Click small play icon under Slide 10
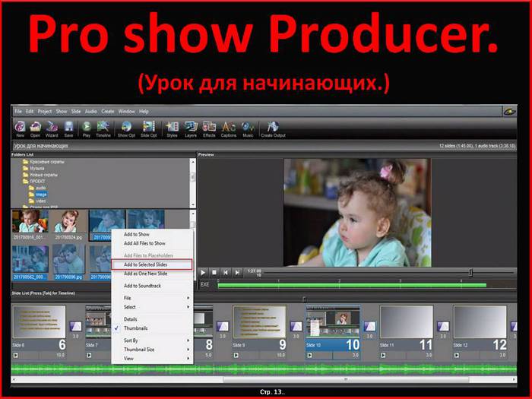Screen dimensions: 532x399 [x=309, y=355]
